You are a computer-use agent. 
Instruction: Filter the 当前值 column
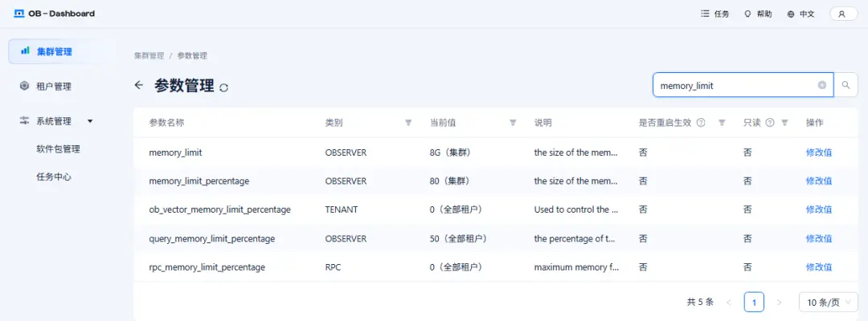513,123
